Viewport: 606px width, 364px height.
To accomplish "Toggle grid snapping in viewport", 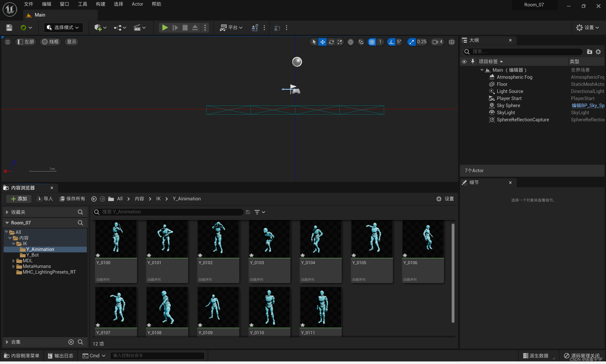I will (372, 42).
